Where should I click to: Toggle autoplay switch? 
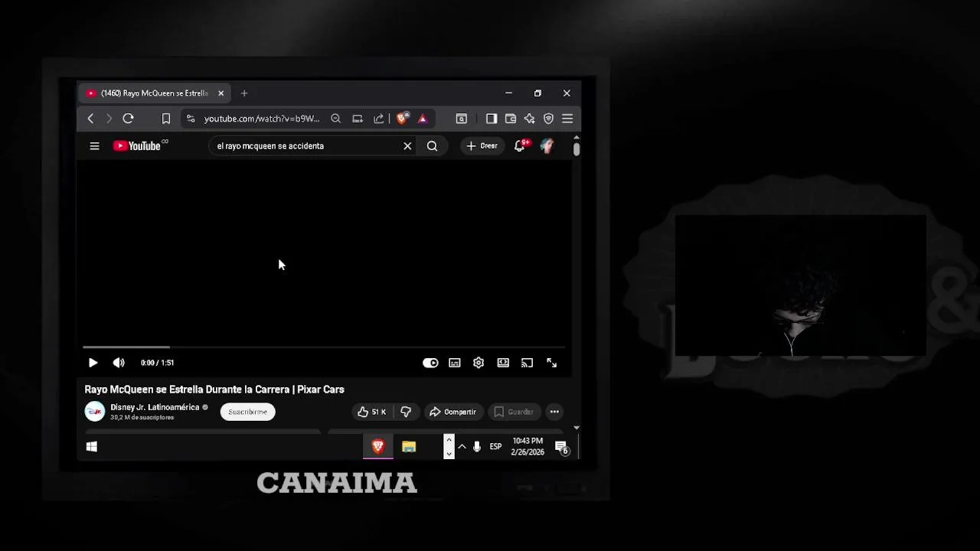tap(430, 363)
